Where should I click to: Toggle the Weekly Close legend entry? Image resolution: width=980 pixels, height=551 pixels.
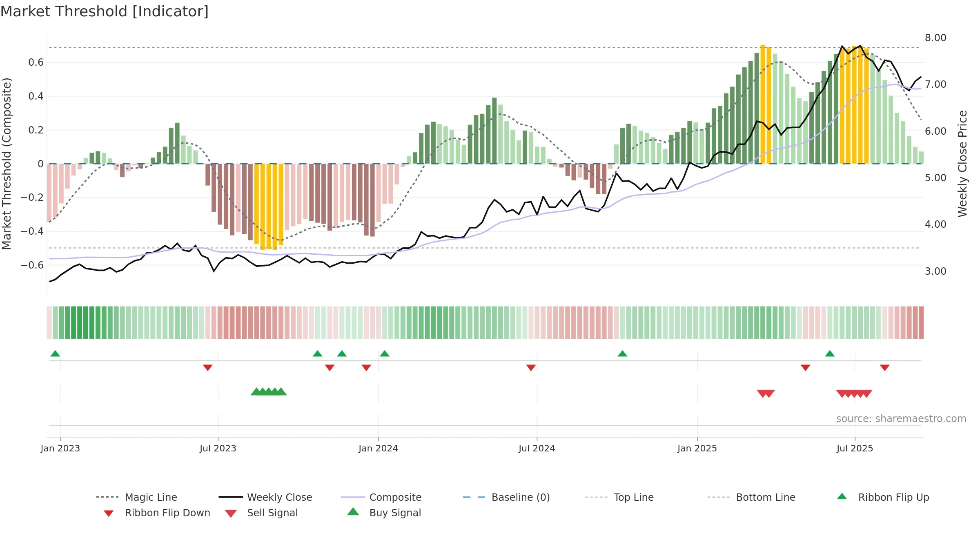coord(265,497)
